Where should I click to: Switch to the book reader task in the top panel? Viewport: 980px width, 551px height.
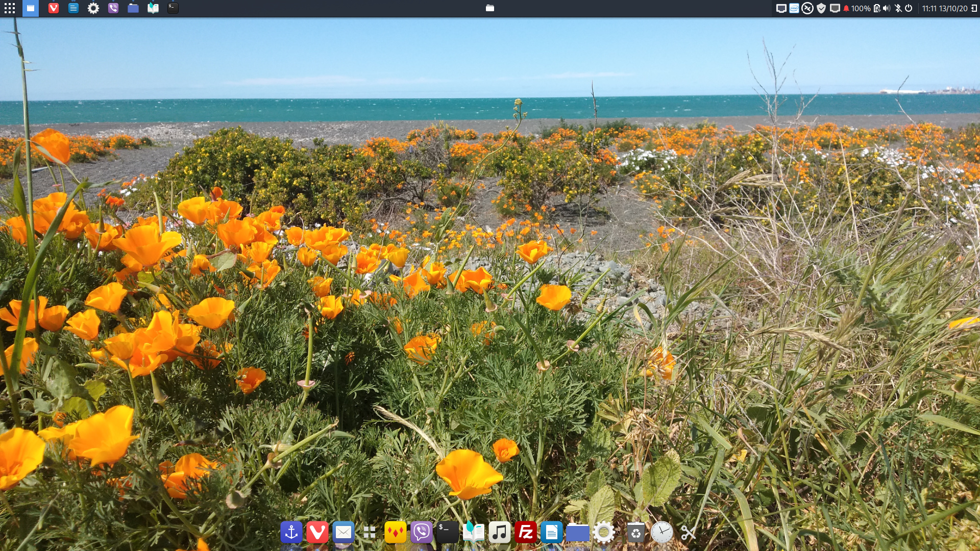click(153, 8)
